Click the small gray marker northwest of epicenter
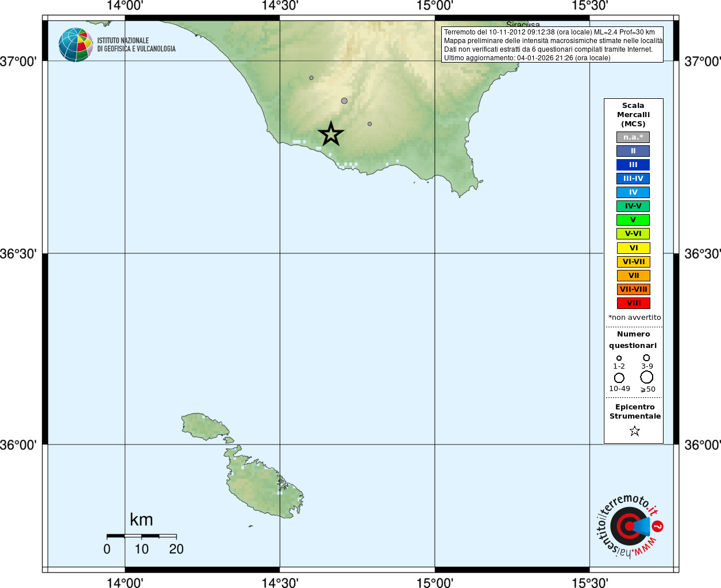The image size is (721, 588). click(x=311, y=78)
